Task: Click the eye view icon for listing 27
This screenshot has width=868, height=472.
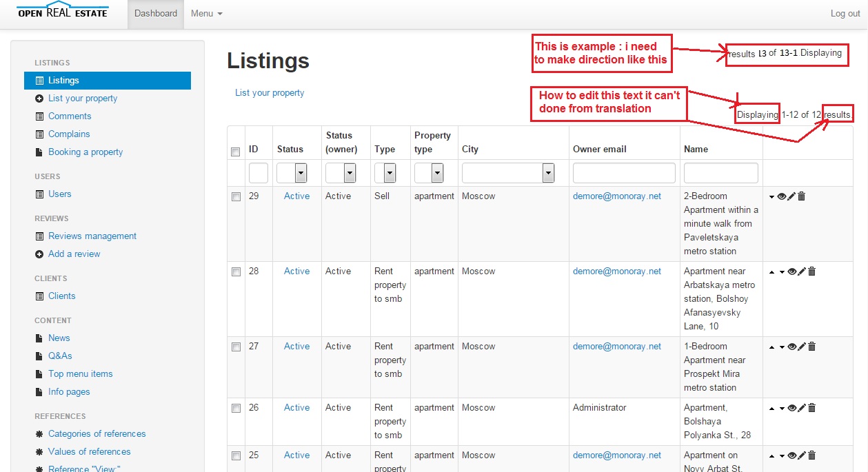Action: (x=792, y=347)
